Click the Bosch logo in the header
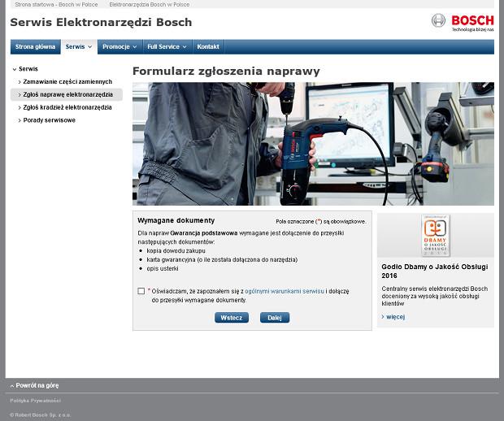Screen dimensions: 504x421 point(463,22)
